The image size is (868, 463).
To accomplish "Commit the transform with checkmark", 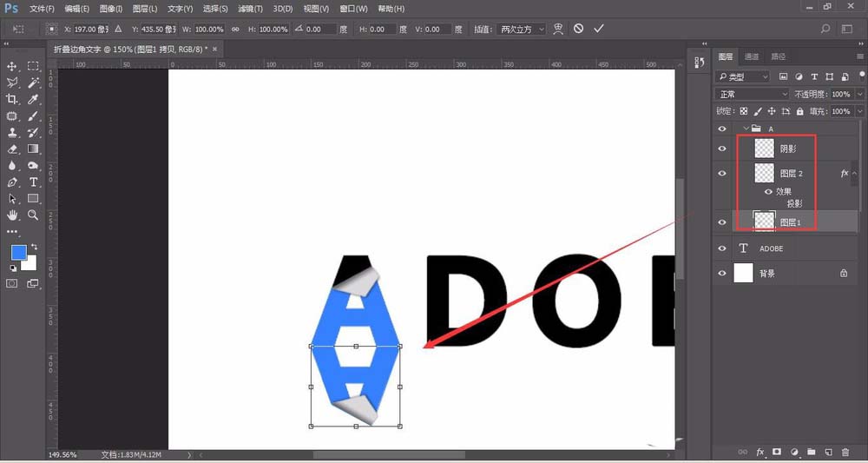I will [x=598, y=29].
